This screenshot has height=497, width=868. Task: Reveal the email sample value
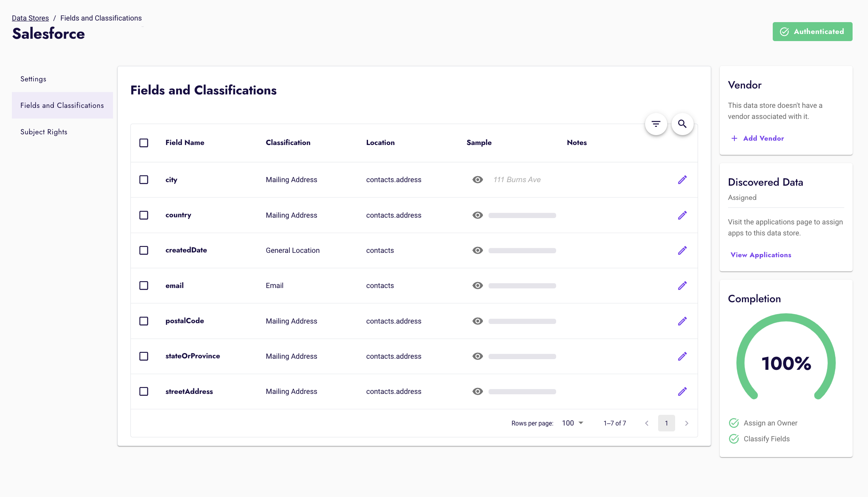click(477, 286)
